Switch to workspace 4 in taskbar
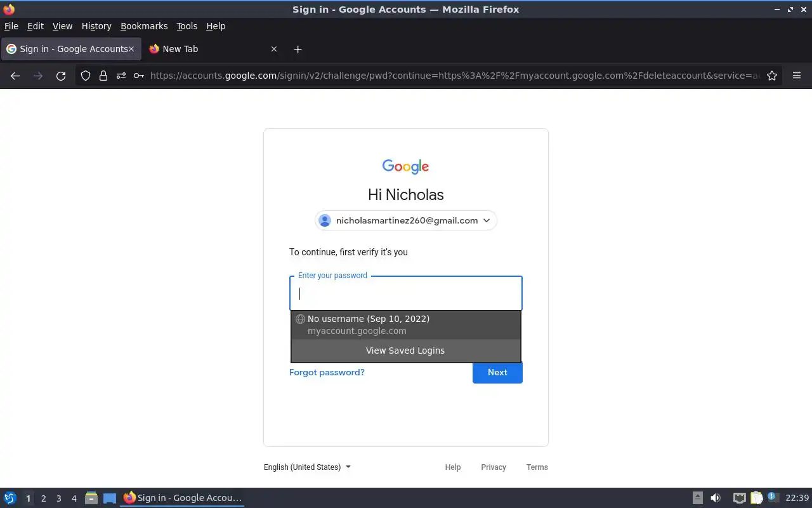The height and width of the screenshot is (508, 812). coord(74,498)
